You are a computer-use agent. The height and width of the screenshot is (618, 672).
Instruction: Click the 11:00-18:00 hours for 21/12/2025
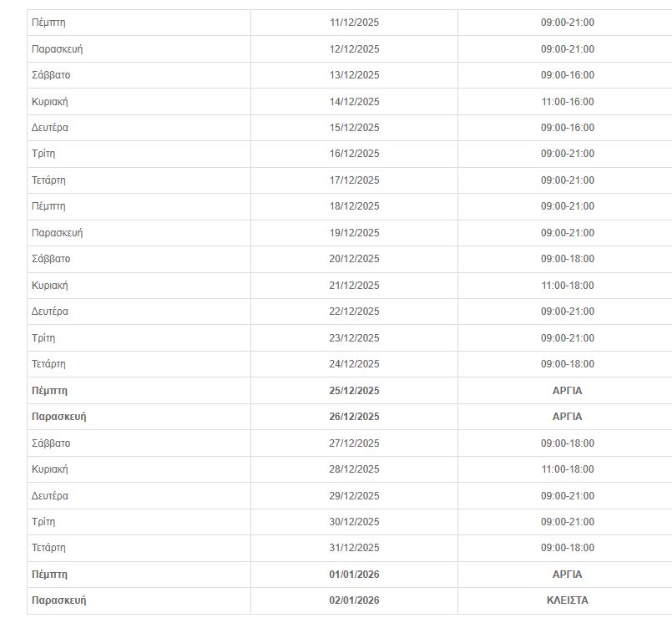point(567,286)
